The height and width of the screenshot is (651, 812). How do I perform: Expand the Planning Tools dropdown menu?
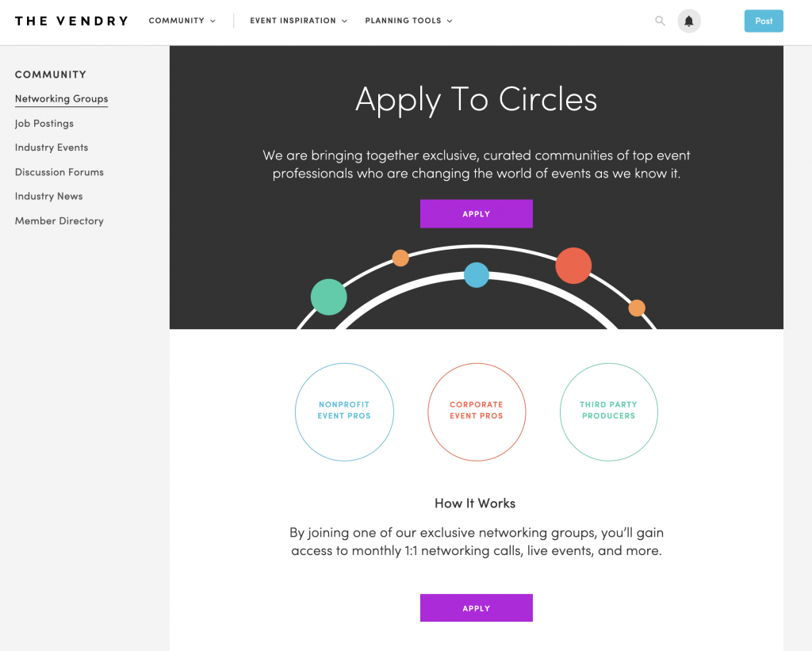click(408, 21)
